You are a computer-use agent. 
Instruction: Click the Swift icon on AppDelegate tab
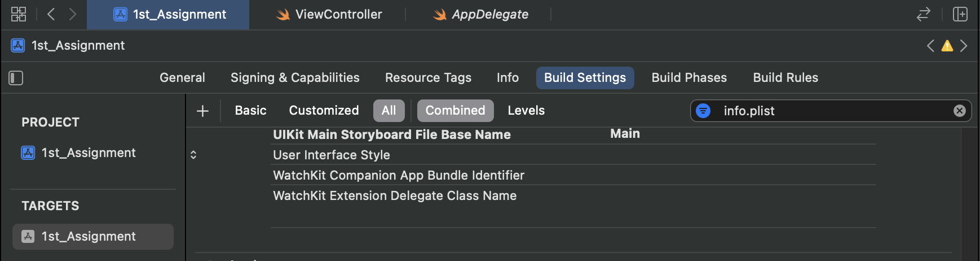click(440, 15)
